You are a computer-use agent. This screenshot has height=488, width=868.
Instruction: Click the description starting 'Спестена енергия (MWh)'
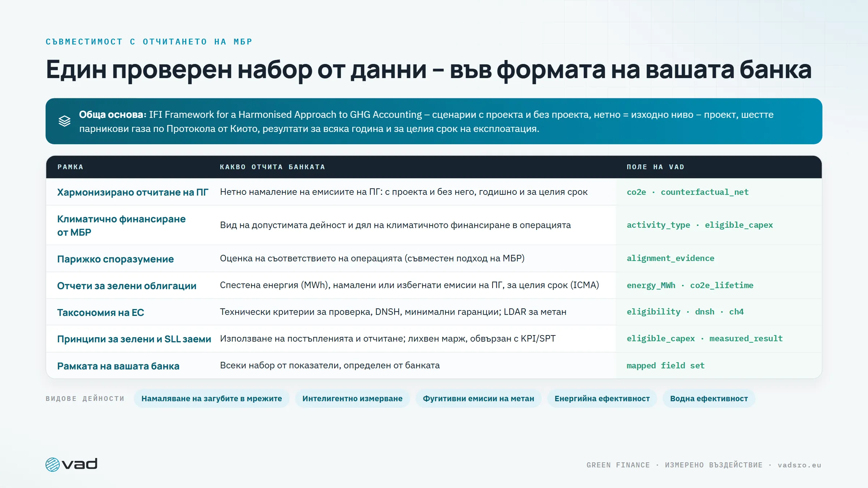(409, 285)
